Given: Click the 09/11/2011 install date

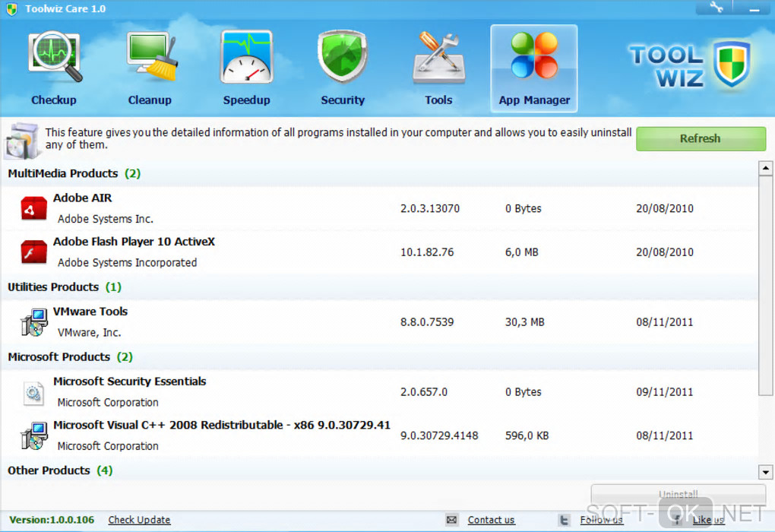Looking at the screenshot, I should (665, 392).
